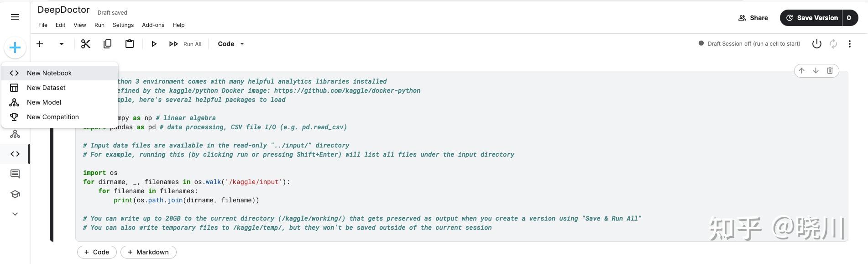This screenshot has width=868, height=264.
Task: Click the Copy cell icon
Action: click(107, 43)
